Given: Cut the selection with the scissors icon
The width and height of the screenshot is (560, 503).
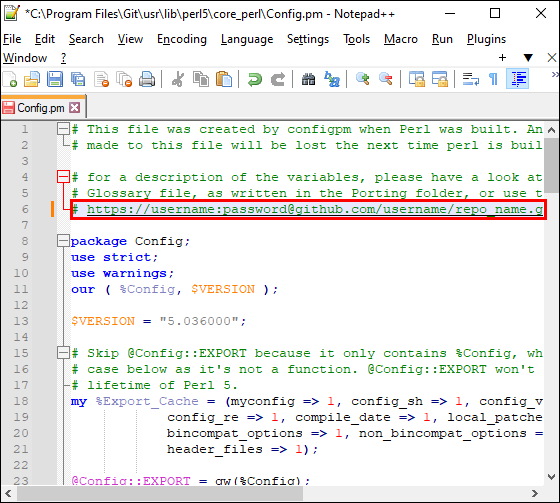Looking at the screenshot, I should tap(178, 79).
